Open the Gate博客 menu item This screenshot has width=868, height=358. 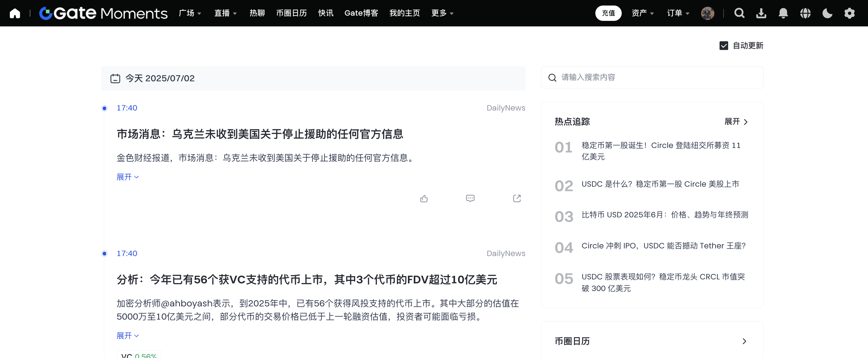(x=361, y=13)
